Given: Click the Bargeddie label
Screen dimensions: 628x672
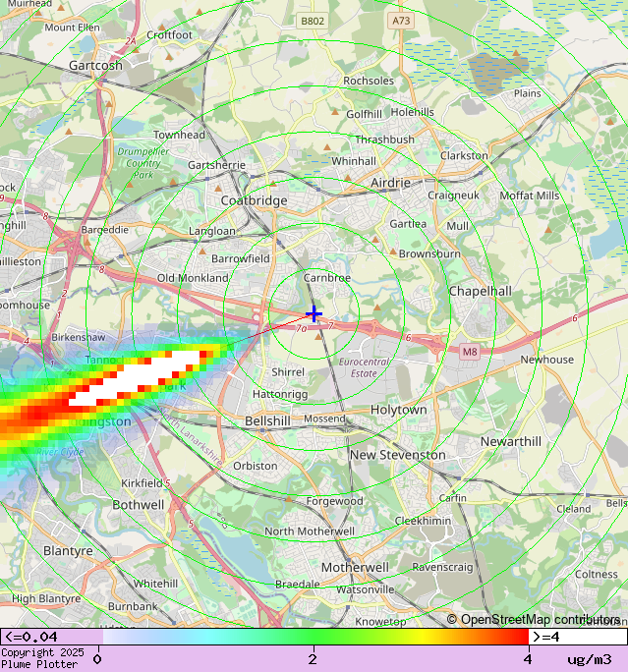Looking at the screenshot, I should pos(104,230).
